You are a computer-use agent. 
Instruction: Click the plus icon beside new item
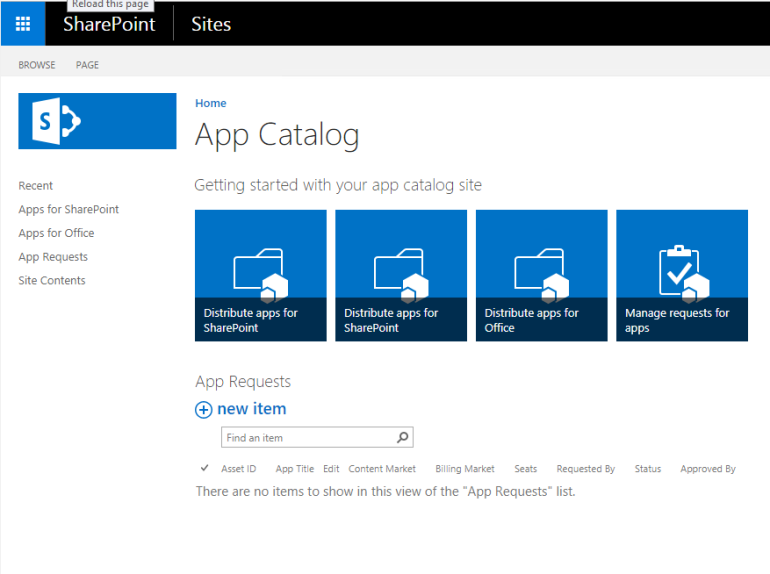click(203, 409)
